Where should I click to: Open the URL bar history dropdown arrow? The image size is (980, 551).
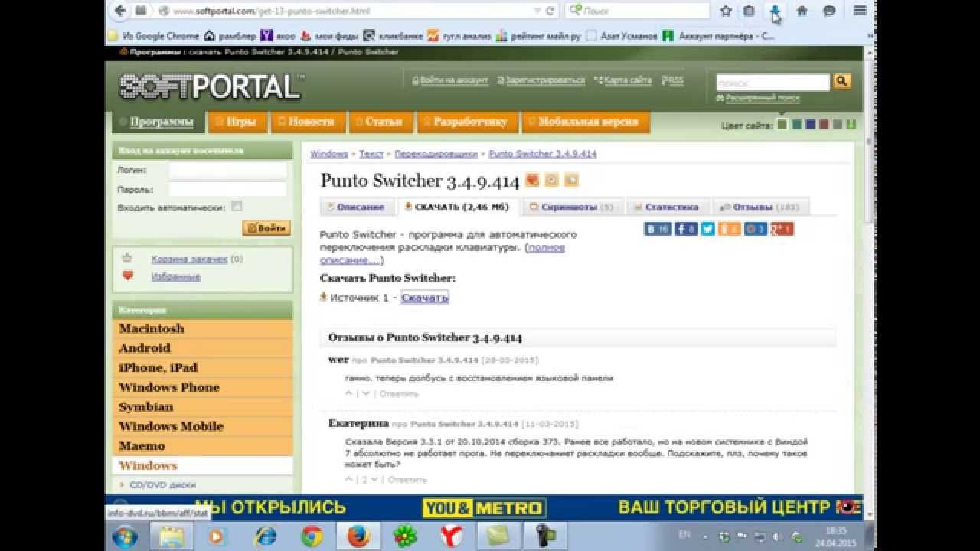coord(537,11)
